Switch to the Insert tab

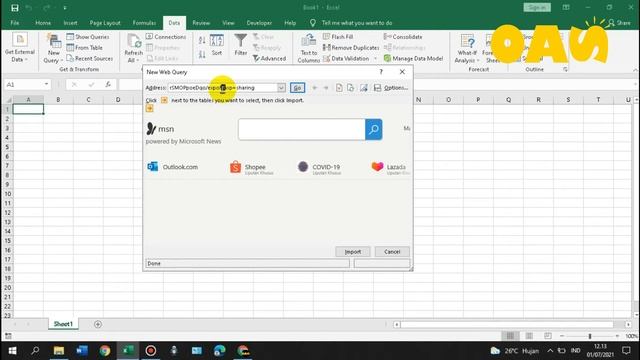pos(70,23)
